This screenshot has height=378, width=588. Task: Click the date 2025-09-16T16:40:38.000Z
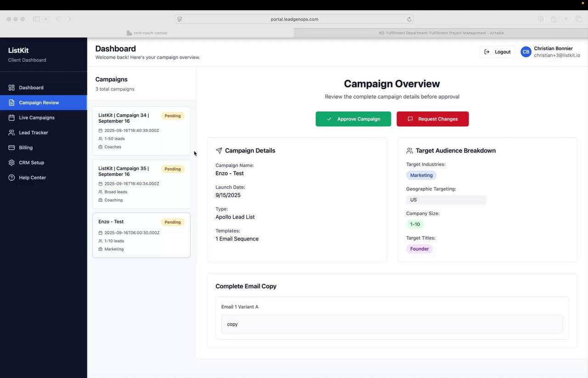132,131
